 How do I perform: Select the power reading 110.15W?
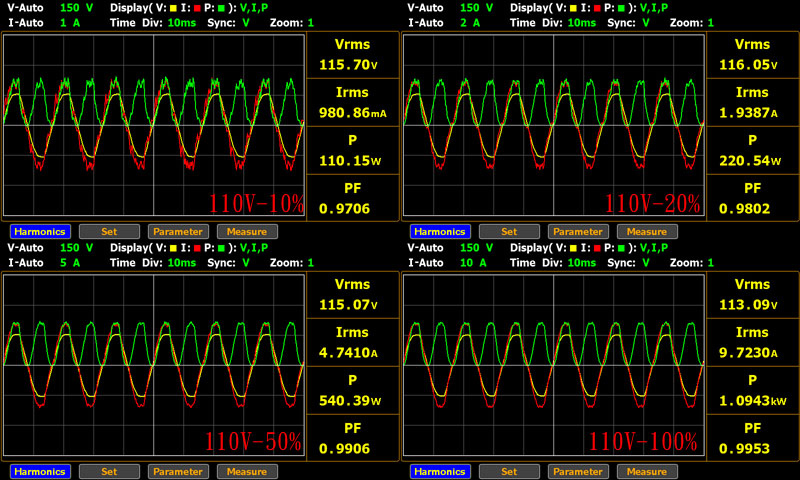point(350,161)
